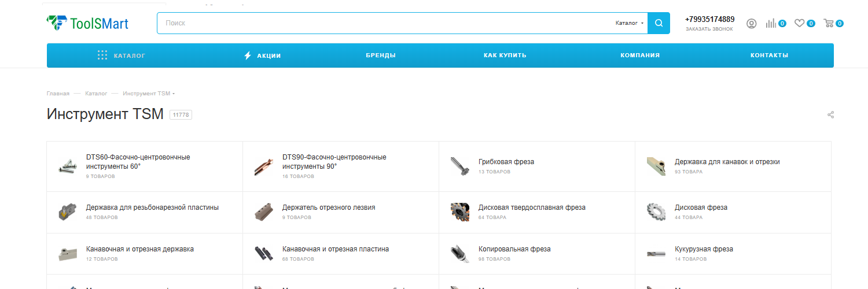Click the Державка для резьбонарезной пластины image
This screenshot has height=289, width=868.
pos(68,212)
